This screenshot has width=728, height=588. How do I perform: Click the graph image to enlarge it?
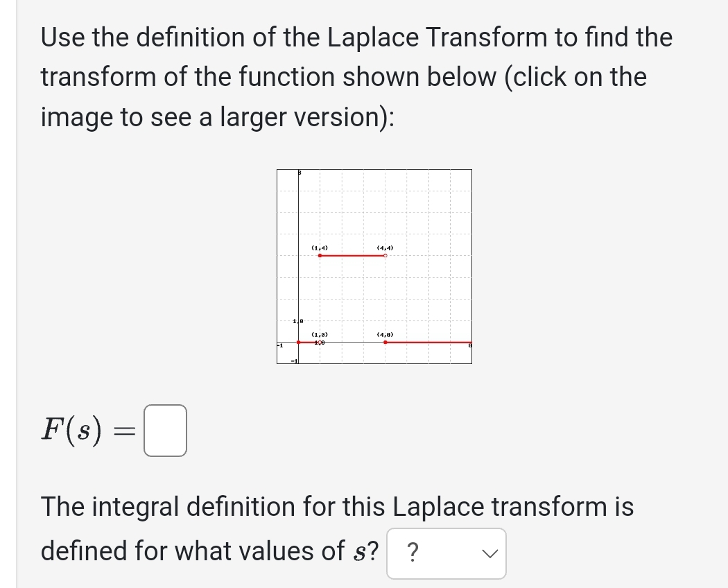(374, 266)
